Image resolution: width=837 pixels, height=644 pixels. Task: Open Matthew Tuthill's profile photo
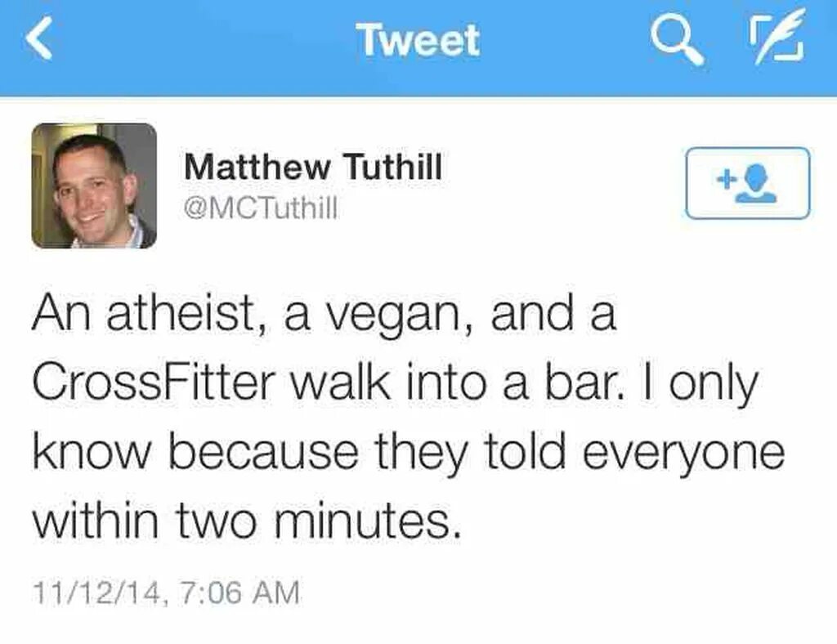[94, 186]
